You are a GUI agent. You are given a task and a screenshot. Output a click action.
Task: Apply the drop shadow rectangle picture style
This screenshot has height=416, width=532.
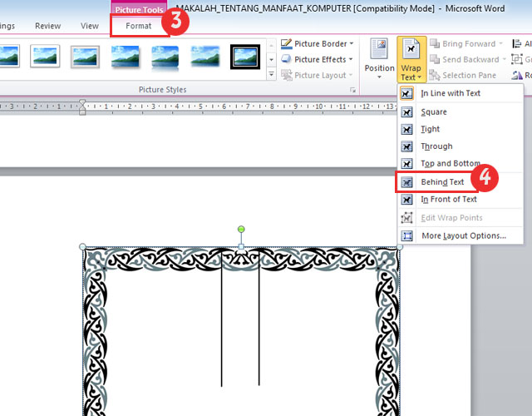(x=126, y=57)
